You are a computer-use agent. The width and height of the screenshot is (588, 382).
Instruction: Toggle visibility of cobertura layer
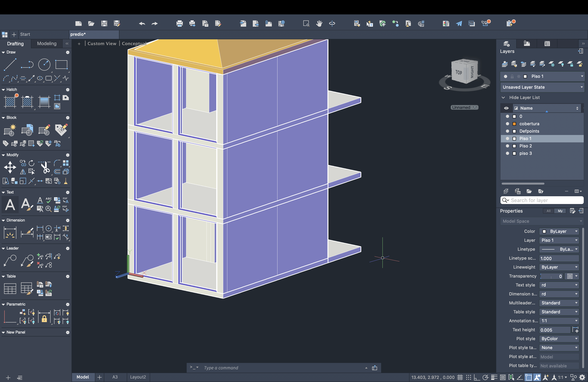point(507,124)
